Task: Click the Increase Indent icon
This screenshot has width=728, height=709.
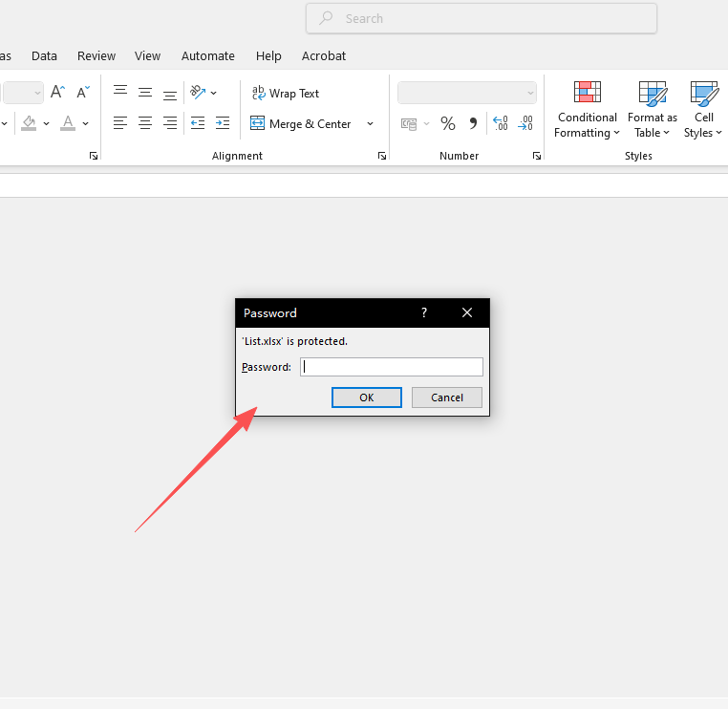Action: click(x=222, y=123)
